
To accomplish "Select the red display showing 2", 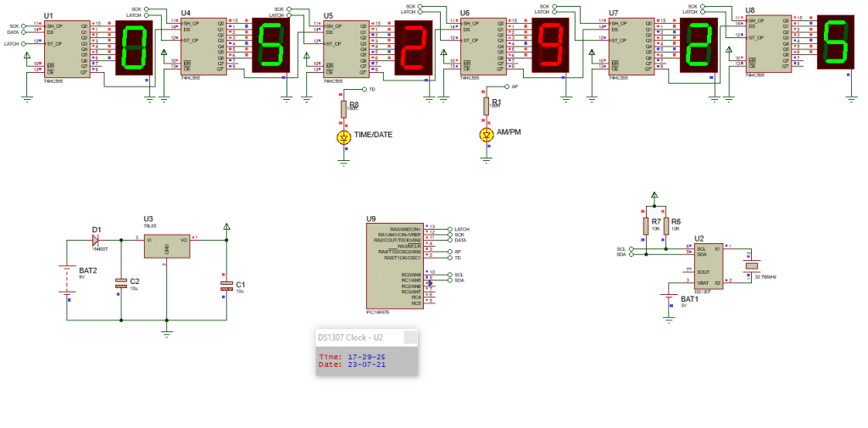I will click(x=413, y=47).
